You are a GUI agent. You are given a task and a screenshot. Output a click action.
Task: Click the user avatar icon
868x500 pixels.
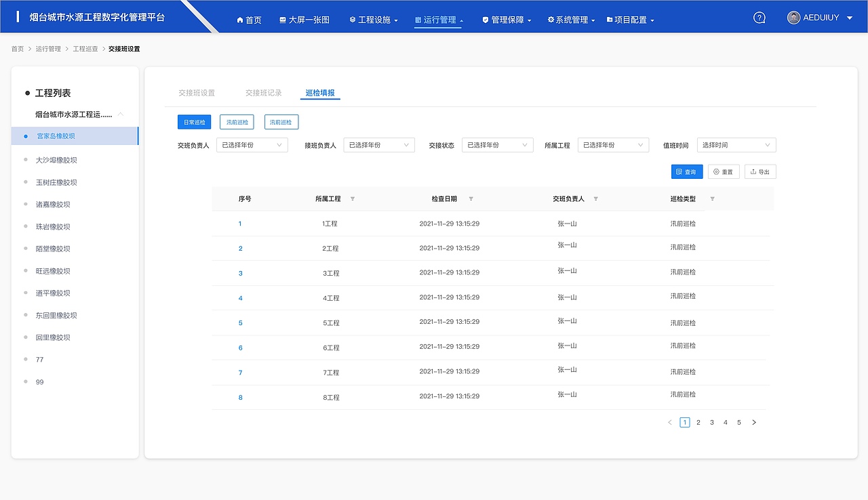793,18
